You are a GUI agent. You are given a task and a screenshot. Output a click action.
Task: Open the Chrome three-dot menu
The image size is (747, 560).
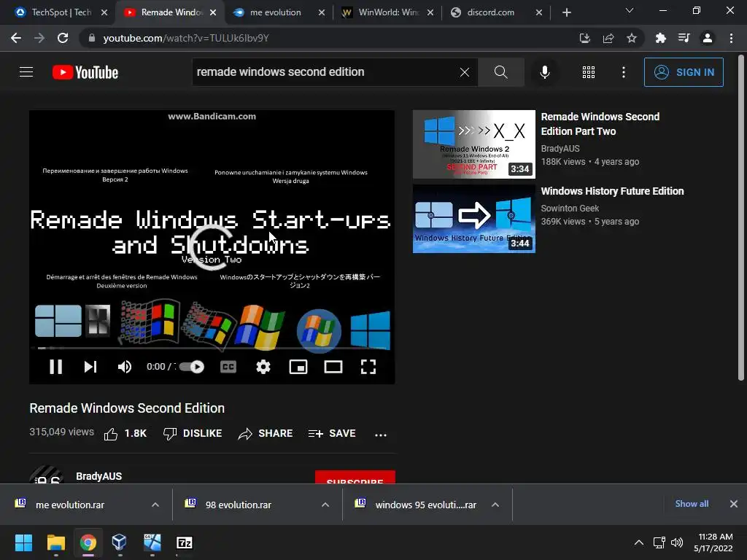[731, 38]
